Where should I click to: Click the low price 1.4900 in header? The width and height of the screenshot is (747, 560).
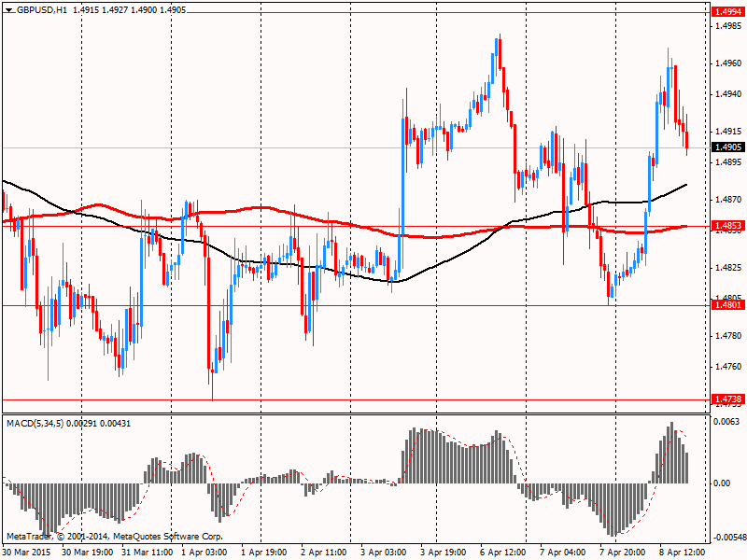tap(144, 9)
